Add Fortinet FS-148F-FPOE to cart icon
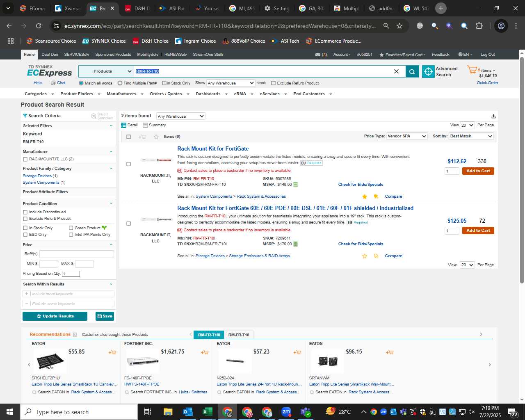The height and width of the screenshot is (420, 525). click(205, 352)
